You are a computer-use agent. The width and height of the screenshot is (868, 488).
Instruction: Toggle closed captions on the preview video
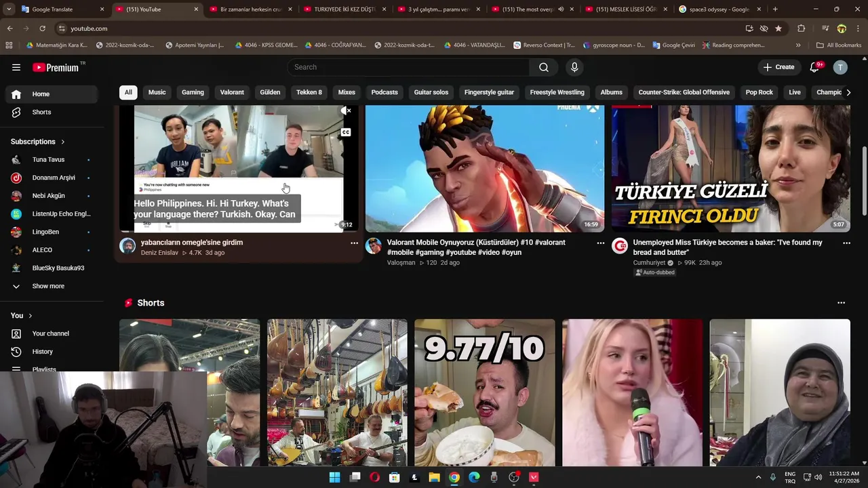346,132
